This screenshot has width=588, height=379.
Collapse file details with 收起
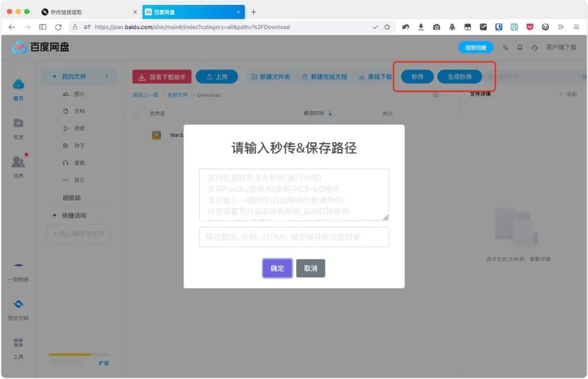(568, 94)
